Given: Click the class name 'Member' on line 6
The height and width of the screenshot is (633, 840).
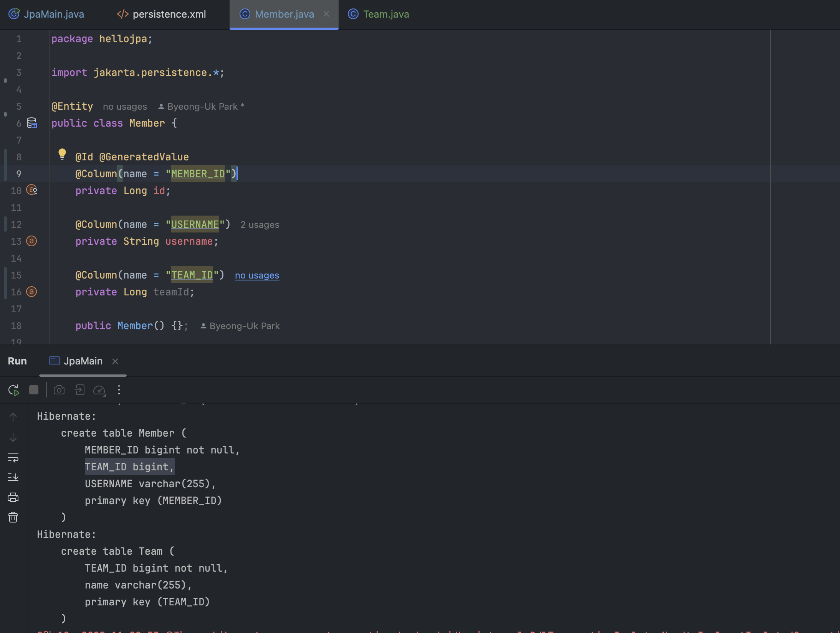Looking at the screenshot, I should [147, 123].
